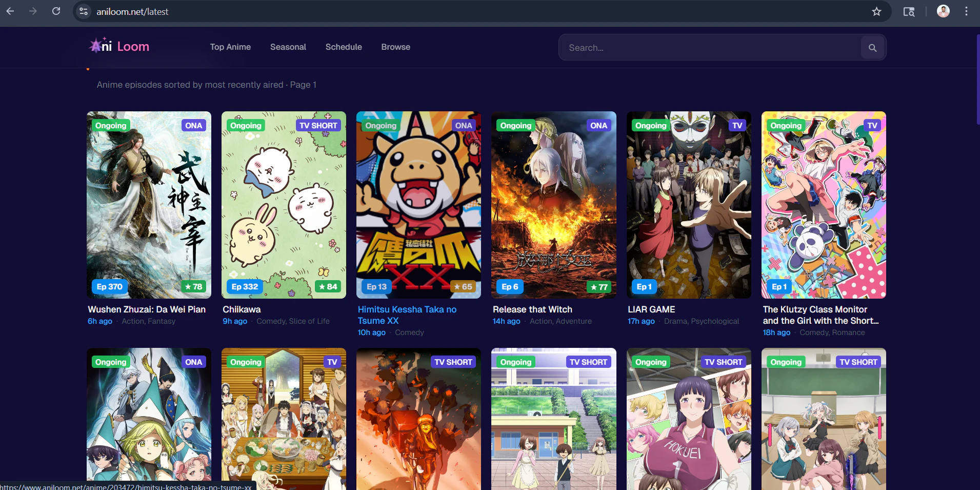
Task: Click the HOKUEI jersey poster thumbnail
Action: (x=689, y=419)
